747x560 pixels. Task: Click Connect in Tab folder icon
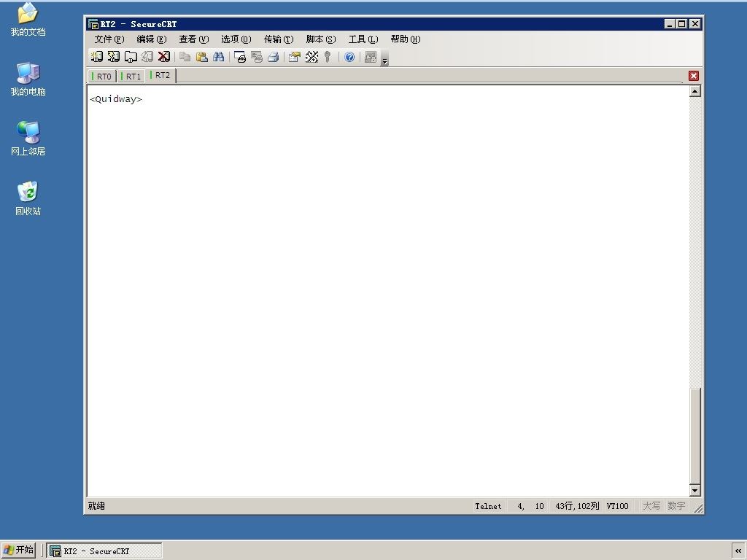[x=131, y=57]
